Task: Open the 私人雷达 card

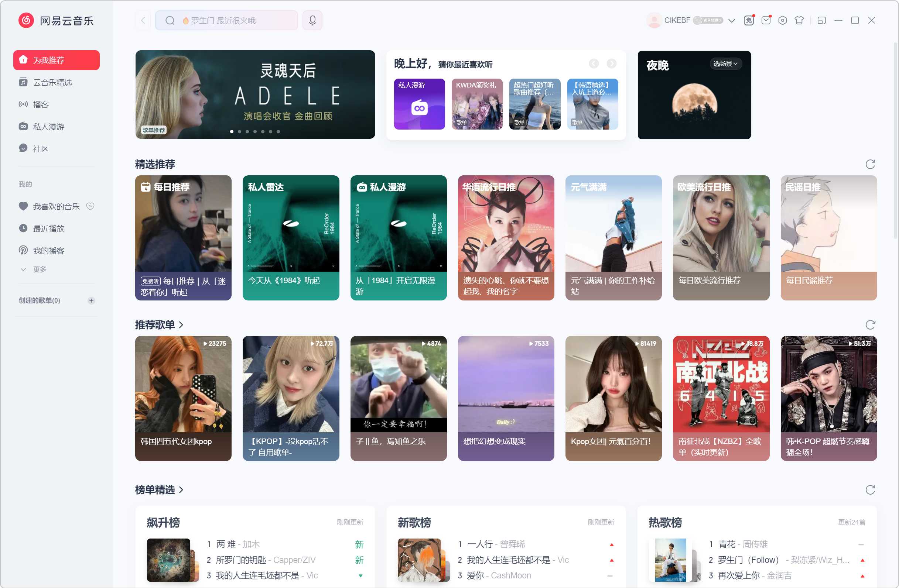Action: [x=291, y=238]
